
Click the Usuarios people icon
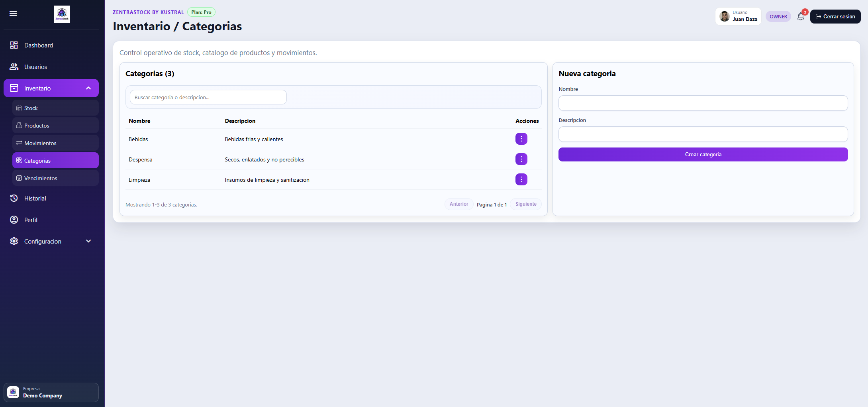[x=14, y=67]
